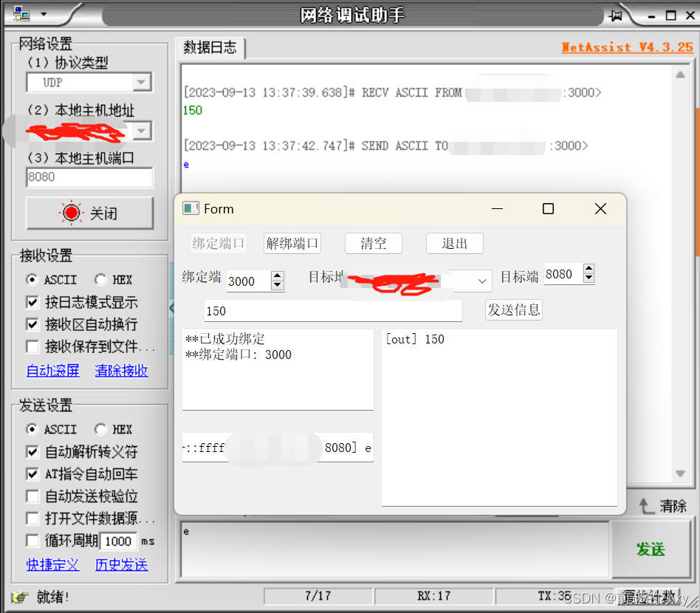Viewport: 700px width, 613px height.
Task: Click the green 发送 button
Action: click(x=651, y=549)
